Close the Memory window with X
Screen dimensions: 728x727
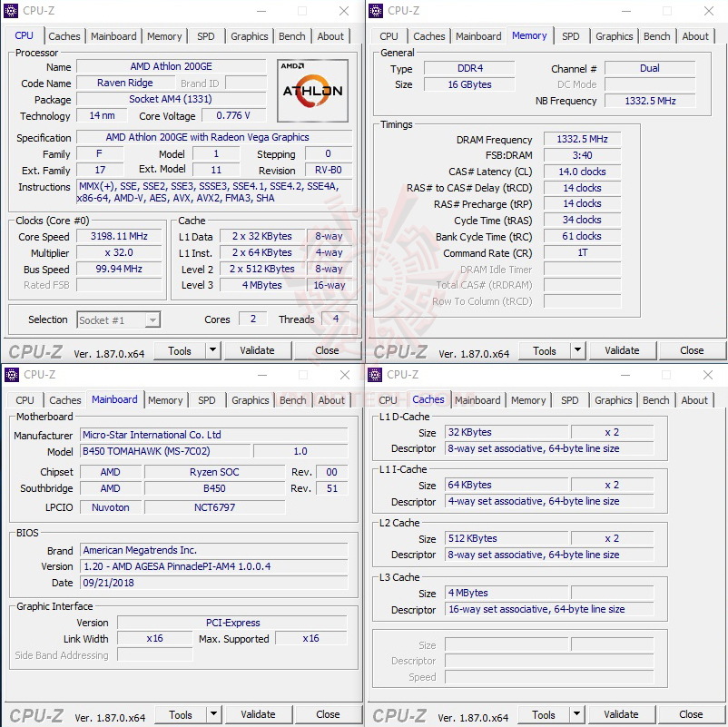[x=709, y=11]
